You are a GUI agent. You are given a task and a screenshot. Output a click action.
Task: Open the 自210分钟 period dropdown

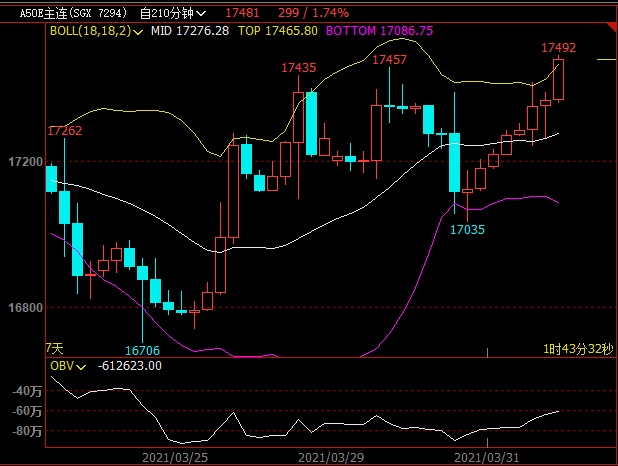point(173,13)
